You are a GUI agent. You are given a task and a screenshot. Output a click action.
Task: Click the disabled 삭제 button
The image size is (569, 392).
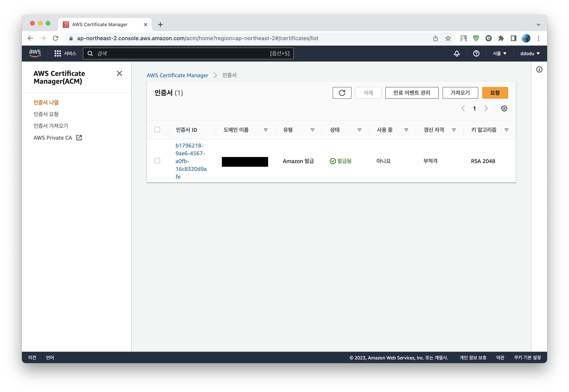coord(368,93)
